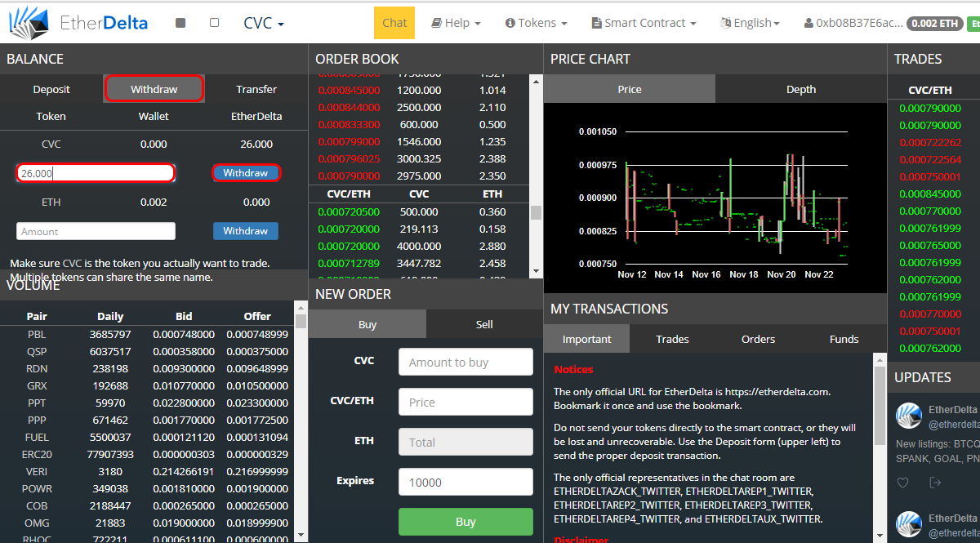Click Withdraw button for ETH
The image size is (980, 543).
(246, 231)
